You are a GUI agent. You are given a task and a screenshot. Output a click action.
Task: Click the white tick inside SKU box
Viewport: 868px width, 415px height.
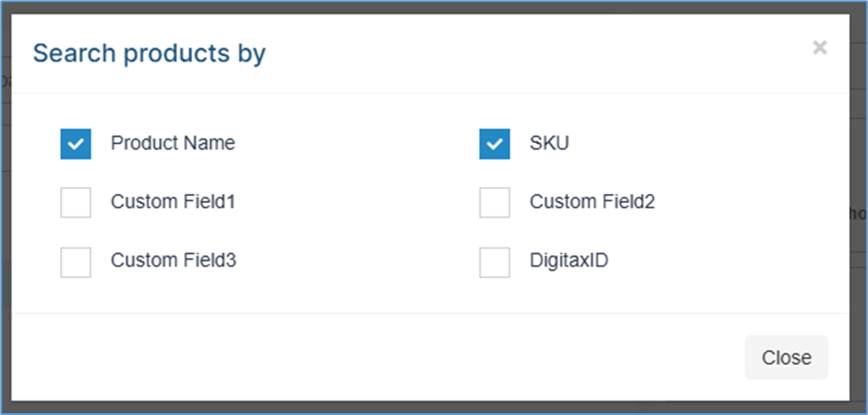494,144
